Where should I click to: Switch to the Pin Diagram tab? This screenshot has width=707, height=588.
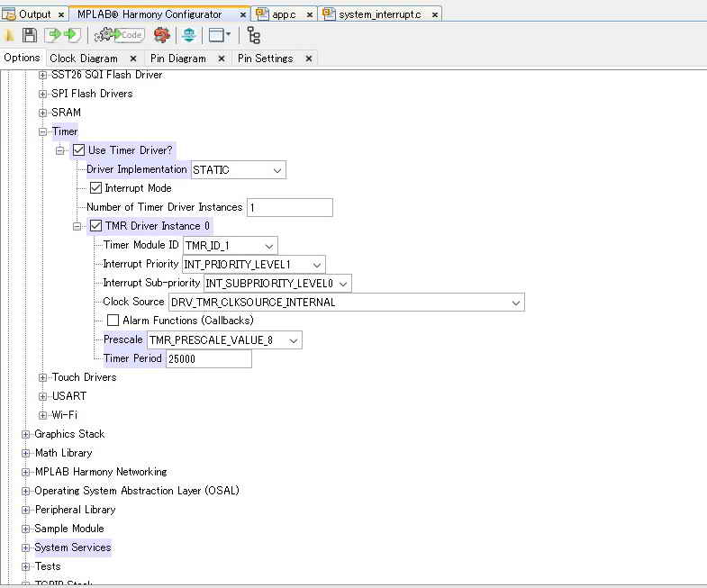pyautogui.click(x=178, y=59)
